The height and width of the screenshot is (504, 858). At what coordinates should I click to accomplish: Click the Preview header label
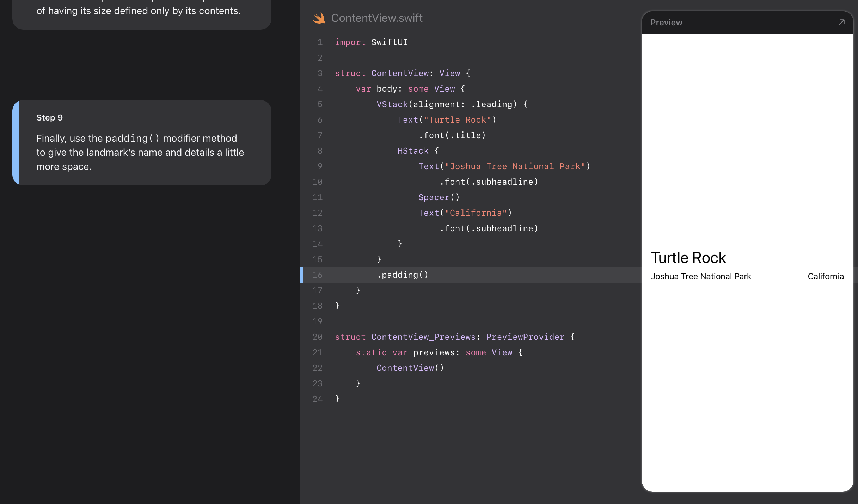pyautogui.click(x=666, y=23)
